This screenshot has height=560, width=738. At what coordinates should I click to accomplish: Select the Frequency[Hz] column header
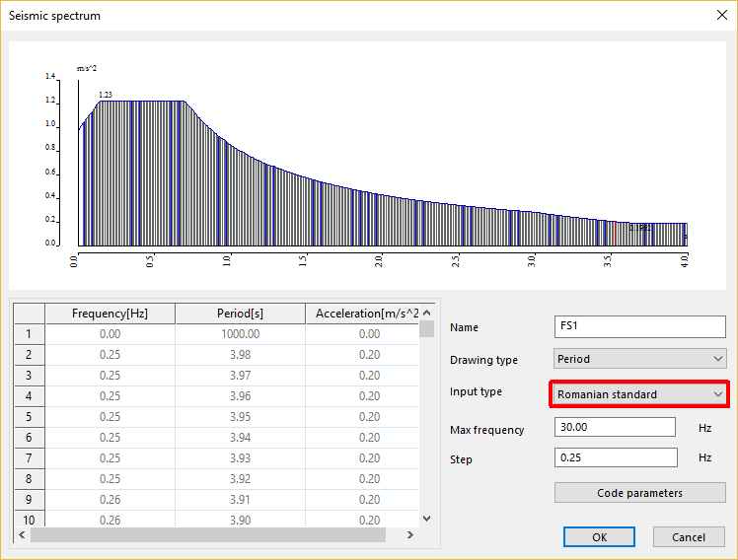point(110,314)
